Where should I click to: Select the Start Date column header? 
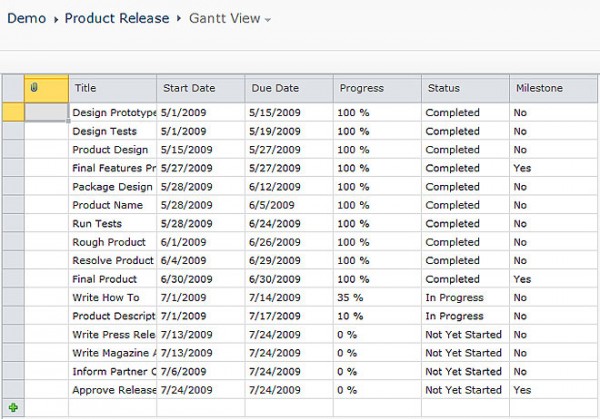coord(200,89)
